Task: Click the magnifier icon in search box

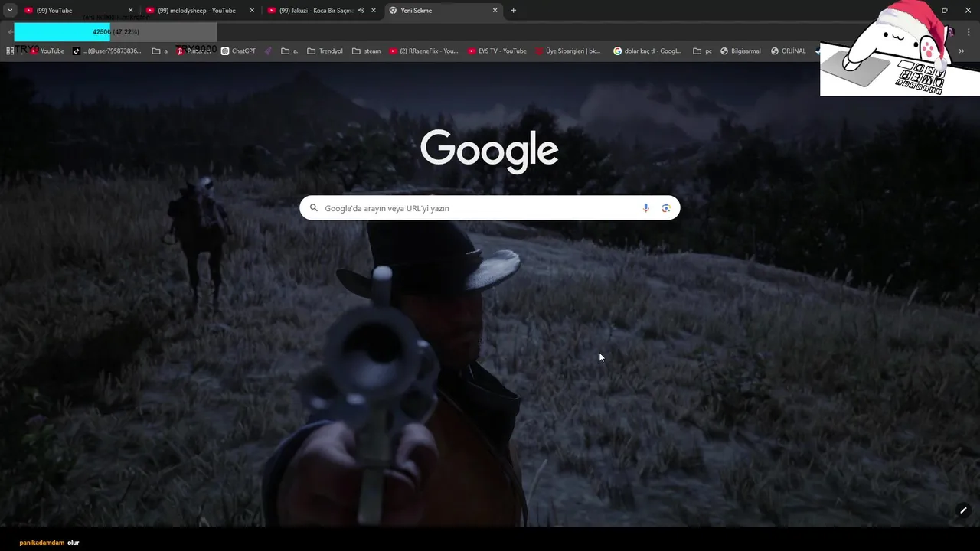Action: coord(314,208)
